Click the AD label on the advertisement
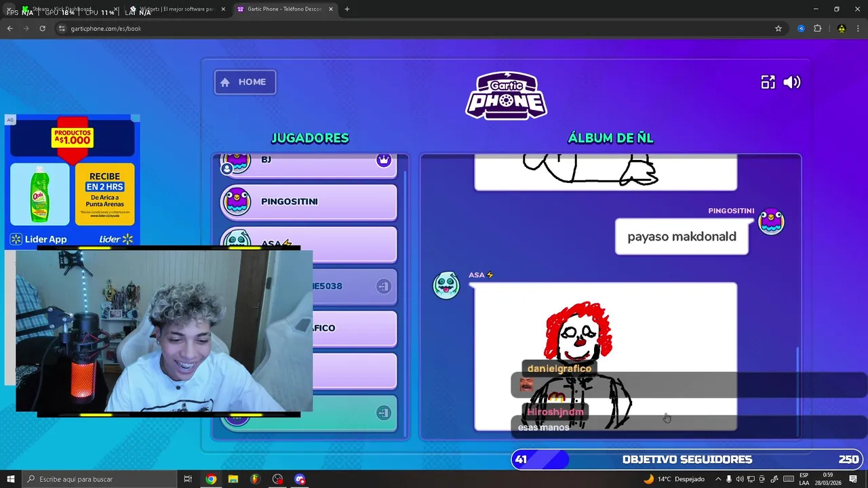The width and height of the screenshot is (868, 488). 10,120
